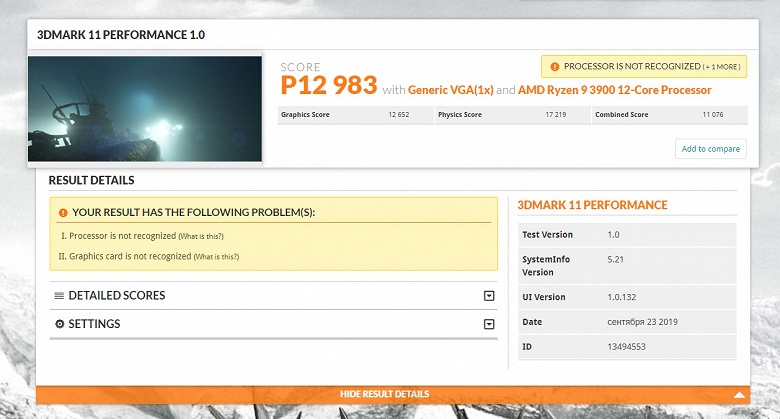
Task: Click the Physics Score value 17 219
Action: coord(556,114)
